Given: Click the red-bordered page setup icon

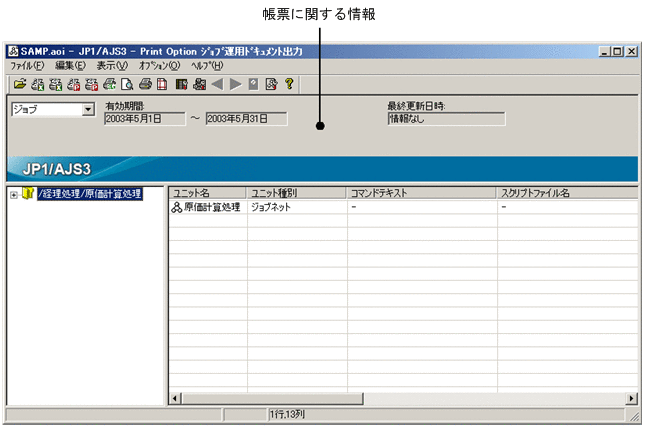Looking at the screenshot, I should click(x=162, y=84).
